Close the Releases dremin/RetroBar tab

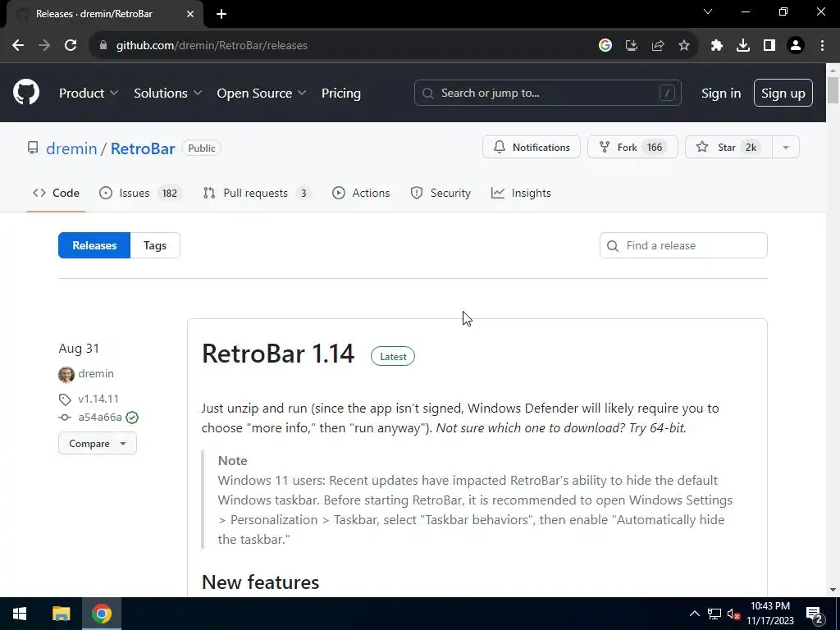[190, 14]
